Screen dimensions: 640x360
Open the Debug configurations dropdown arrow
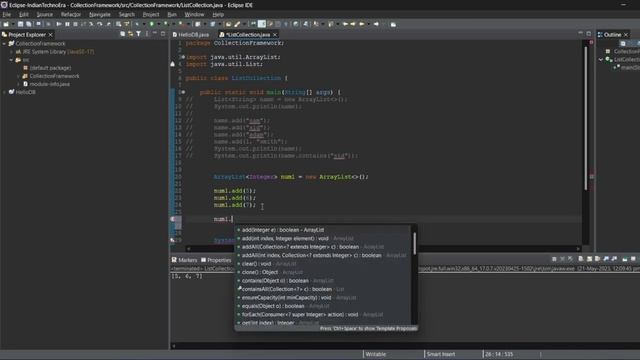pyautogui.click(x=144, y=24)
